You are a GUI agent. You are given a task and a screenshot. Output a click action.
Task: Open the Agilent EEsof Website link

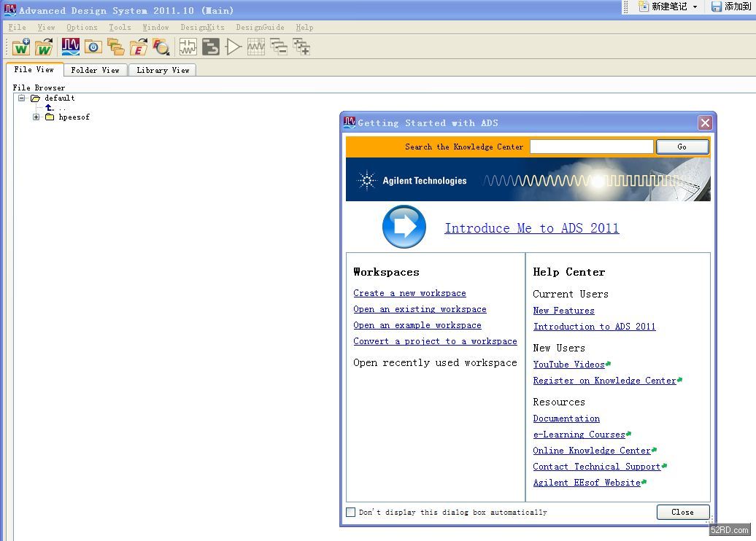tap(587, 482)
